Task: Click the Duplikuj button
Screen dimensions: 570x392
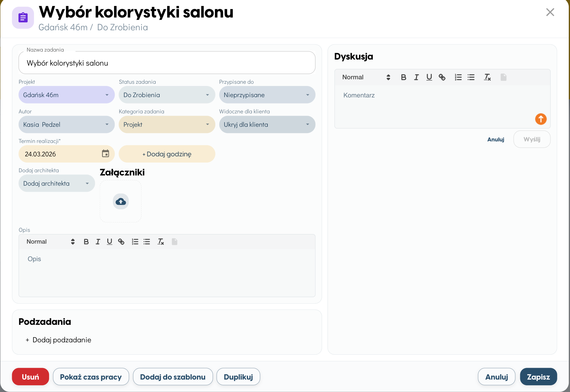Action: coord(238,377)
